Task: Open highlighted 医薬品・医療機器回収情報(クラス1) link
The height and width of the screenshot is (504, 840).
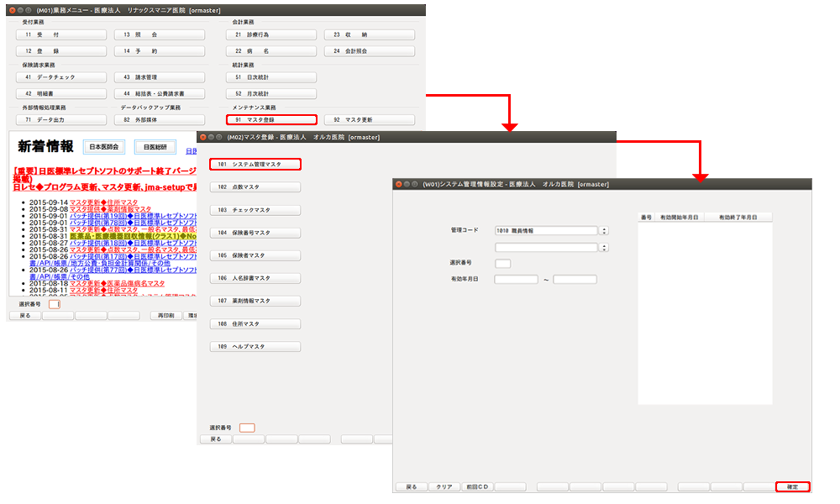Action: (133, 236)
